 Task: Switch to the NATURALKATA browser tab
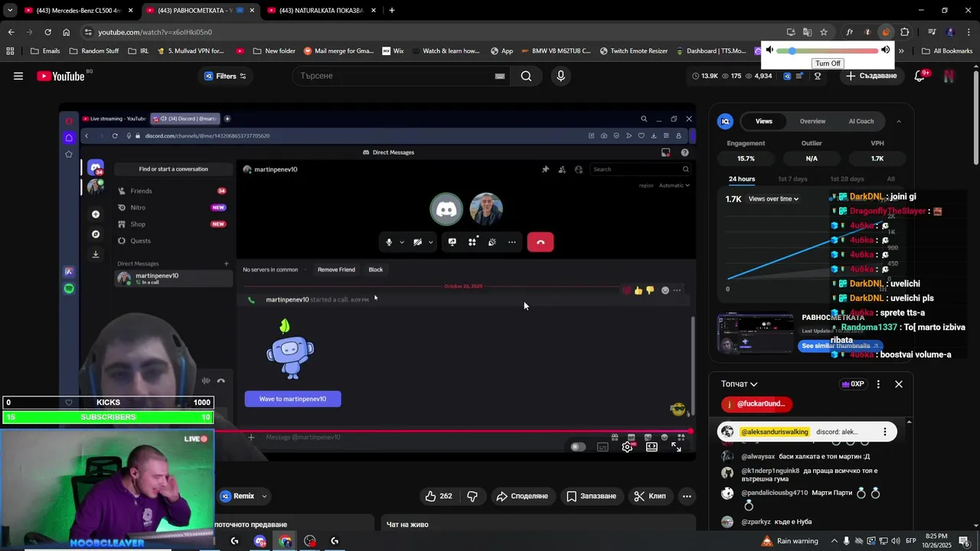[x=322, y=10]
